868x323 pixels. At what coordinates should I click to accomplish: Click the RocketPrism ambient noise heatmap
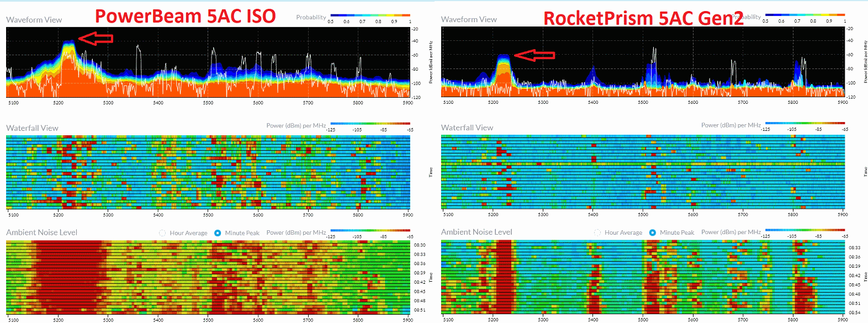tap(643, 277)
